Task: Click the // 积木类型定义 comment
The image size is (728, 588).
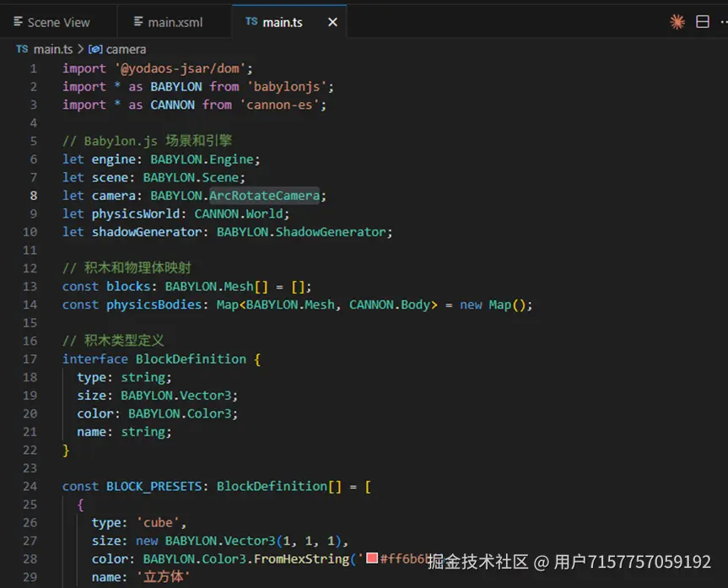Action: 113,341
